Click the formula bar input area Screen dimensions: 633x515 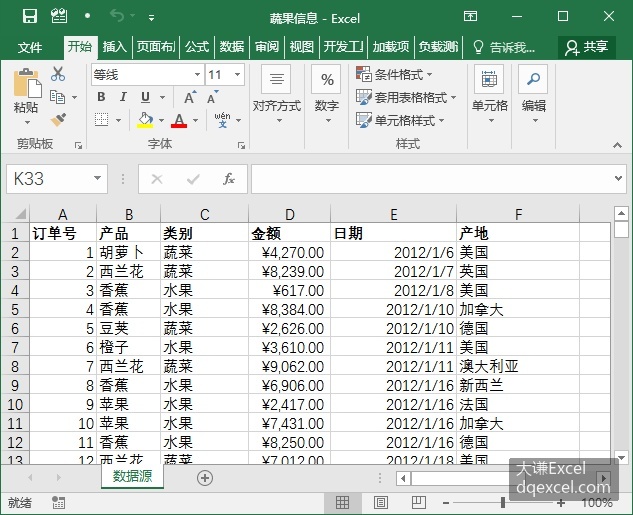(431, 179)
